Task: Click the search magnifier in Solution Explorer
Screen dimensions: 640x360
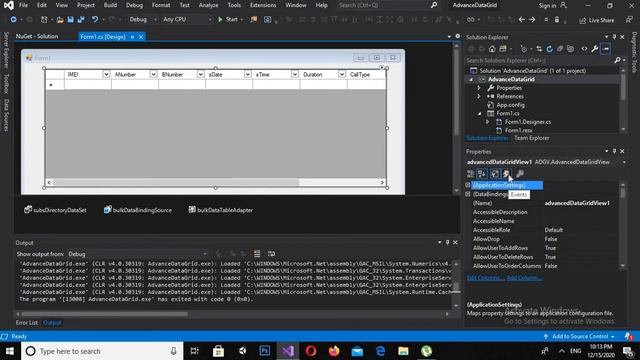Action: click(x=617, y=60)
